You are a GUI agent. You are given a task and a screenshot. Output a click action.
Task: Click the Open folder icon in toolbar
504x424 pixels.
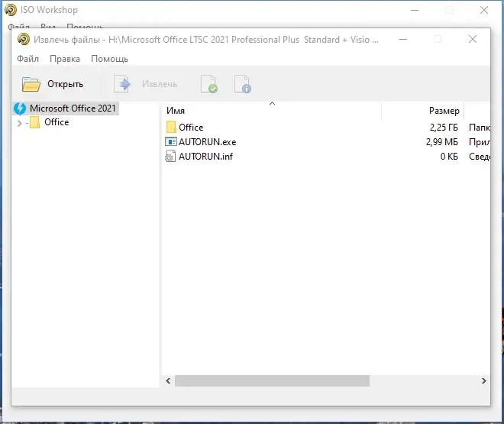pyautogui.click(x=31, y=84)
